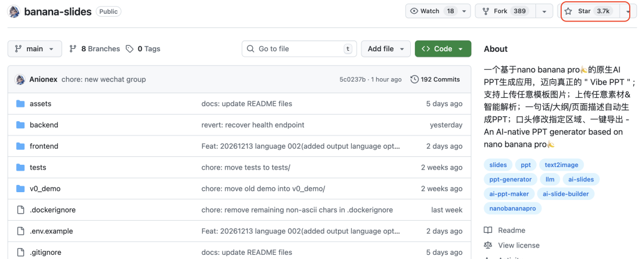The width and height of the screenshot is (644, 259).
Task: Open the assets folder
Action: coord(41,104)
